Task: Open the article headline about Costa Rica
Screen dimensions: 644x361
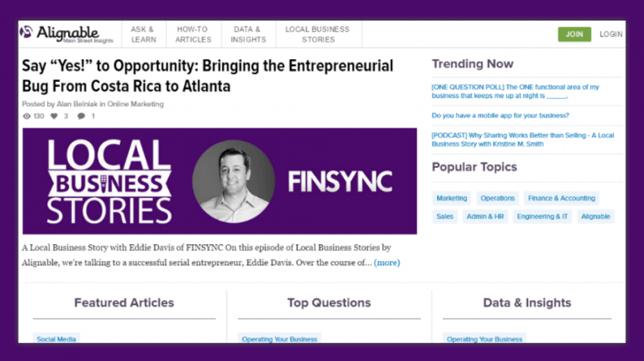Action: click(208, 76)
